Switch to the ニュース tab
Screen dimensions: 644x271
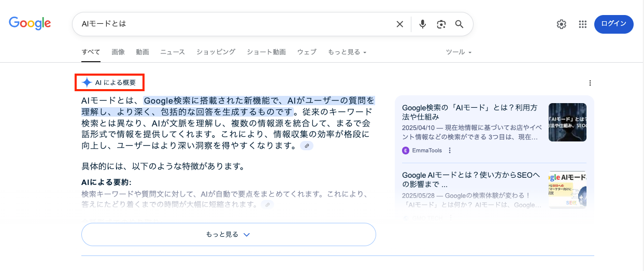pyautogui.click(x=173, y=52)
